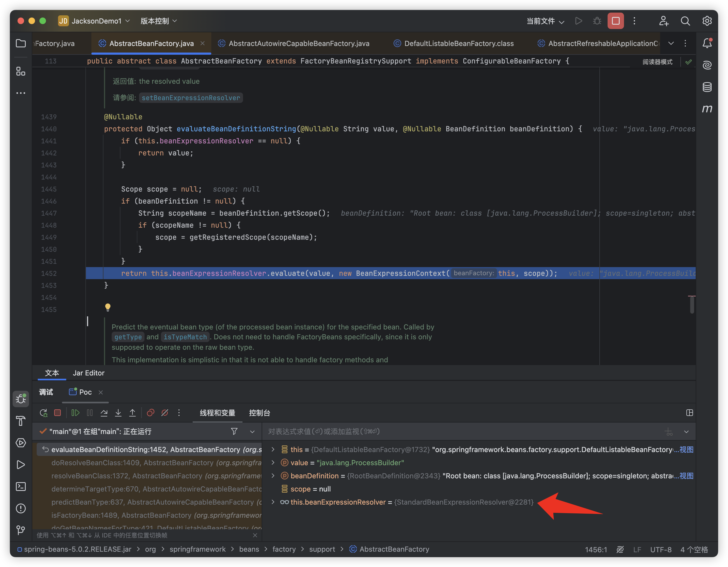Click the isTypeMatch documentation link

(x=185, y=337)
